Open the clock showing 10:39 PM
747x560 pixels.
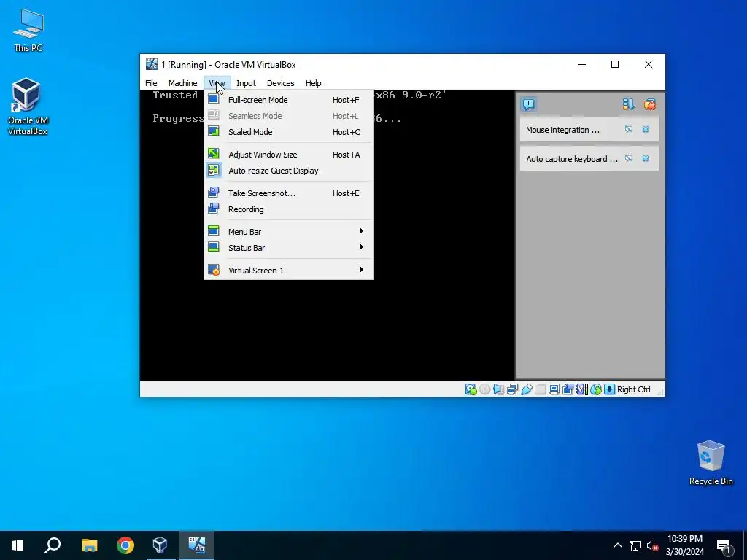[684, 545]
